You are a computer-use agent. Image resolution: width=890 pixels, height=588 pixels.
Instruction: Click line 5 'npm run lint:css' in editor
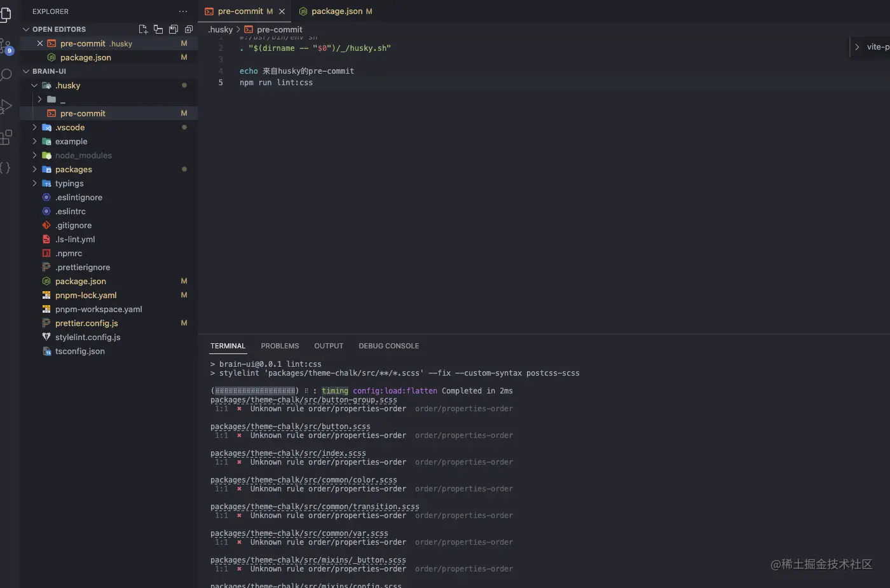276,83
